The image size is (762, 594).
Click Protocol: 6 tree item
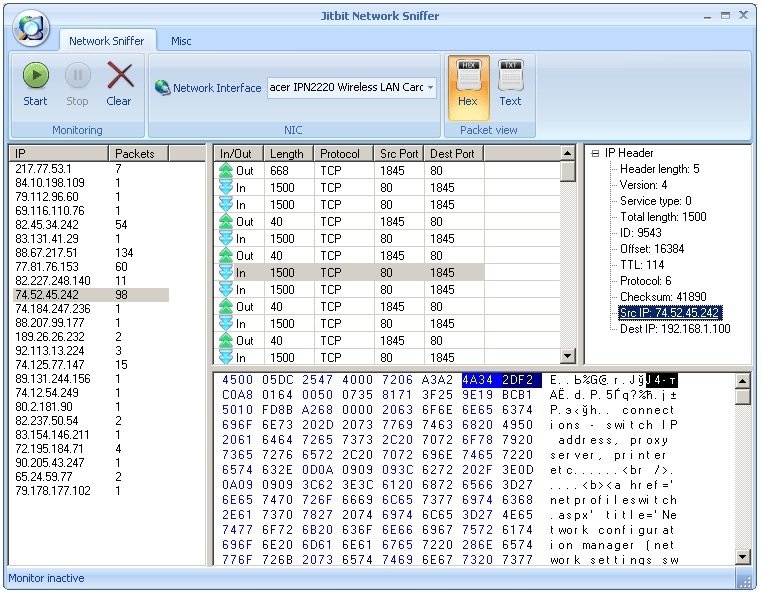pos(645,281)
